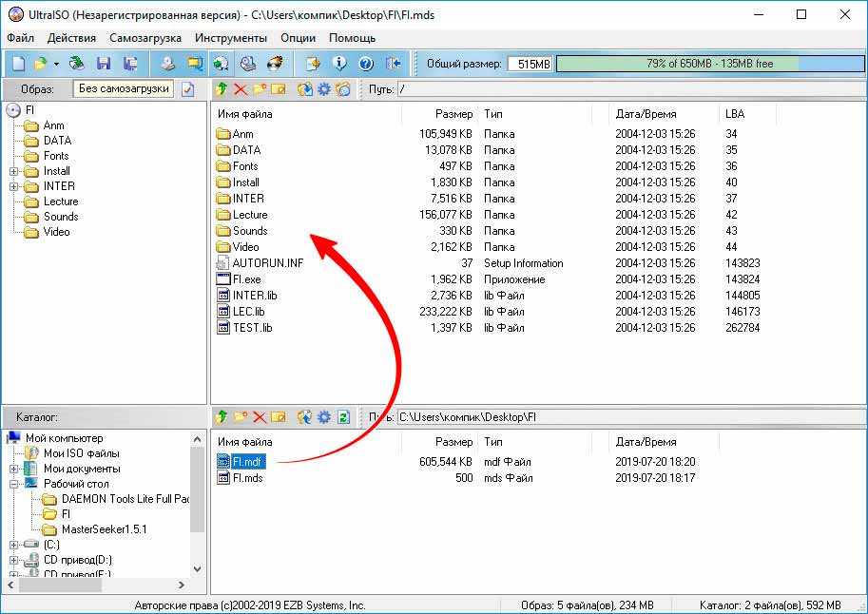
Task: Click the blue gear icon in image pane toolbar
Action: click(x=324, y=89)
